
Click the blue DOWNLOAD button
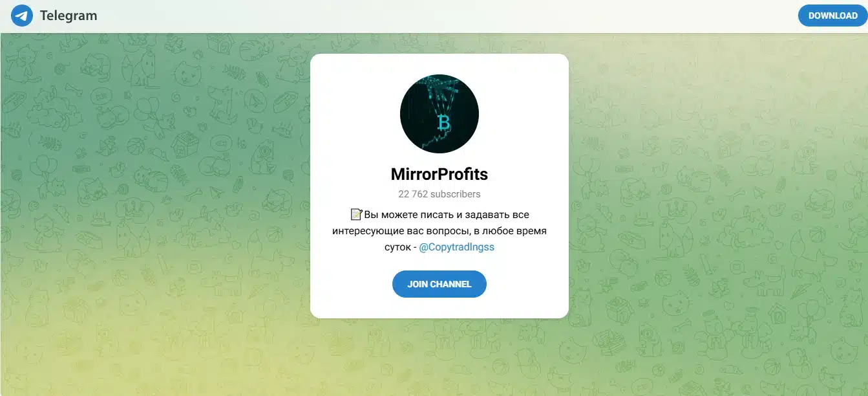pos(832,16)
